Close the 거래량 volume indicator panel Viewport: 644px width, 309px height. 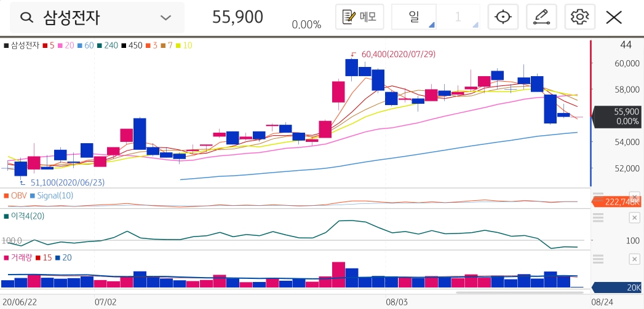click(x=635, y=259)
